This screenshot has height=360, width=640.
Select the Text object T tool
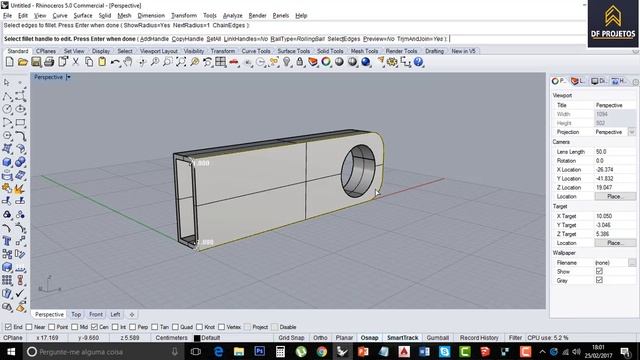click(x=7, y=241)
